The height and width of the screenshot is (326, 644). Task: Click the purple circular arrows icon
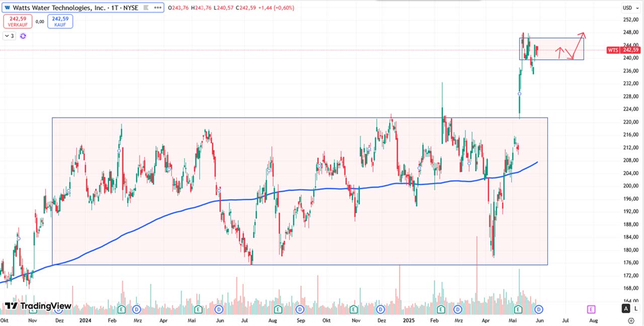point(23,36)
